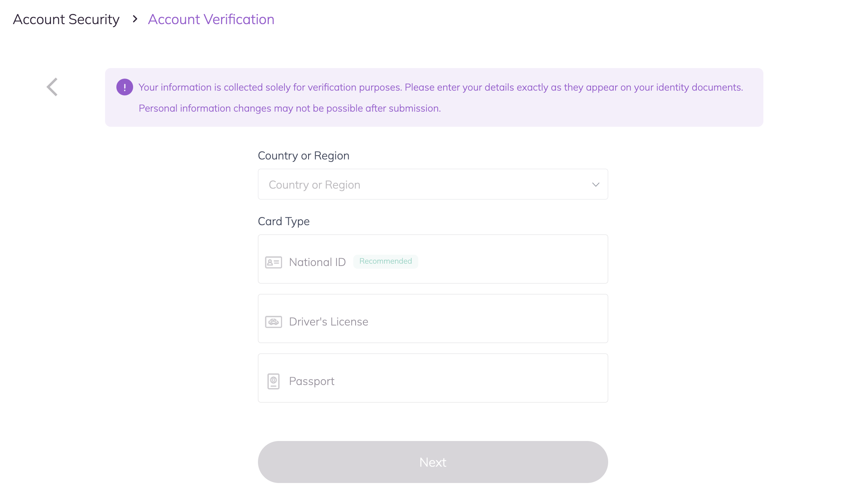Click the Recommended badge

[x=385, y=261]
